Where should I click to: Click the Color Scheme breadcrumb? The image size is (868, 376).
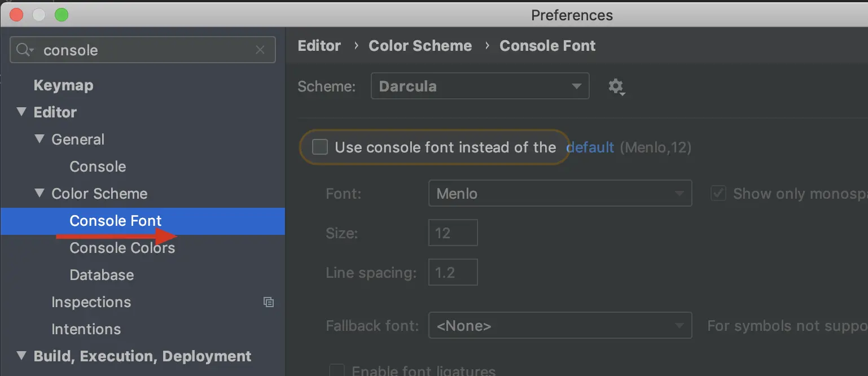pos(420,46)
